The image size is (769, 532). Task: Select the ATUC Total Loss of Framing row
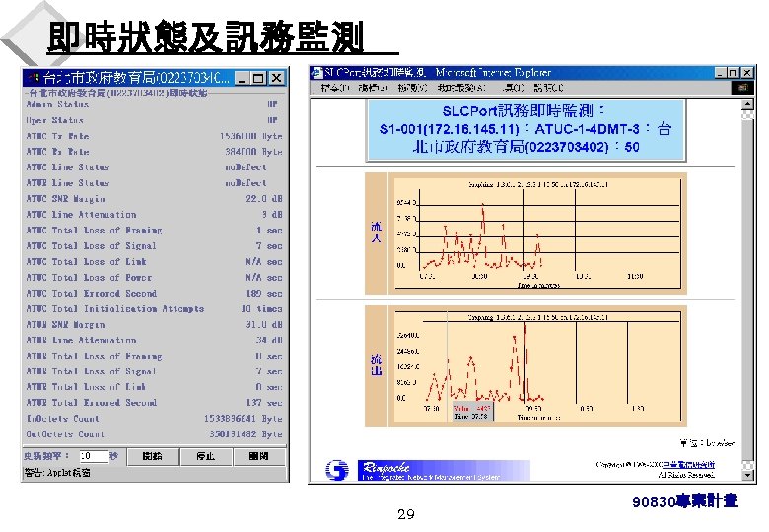[x=154, y=230]
